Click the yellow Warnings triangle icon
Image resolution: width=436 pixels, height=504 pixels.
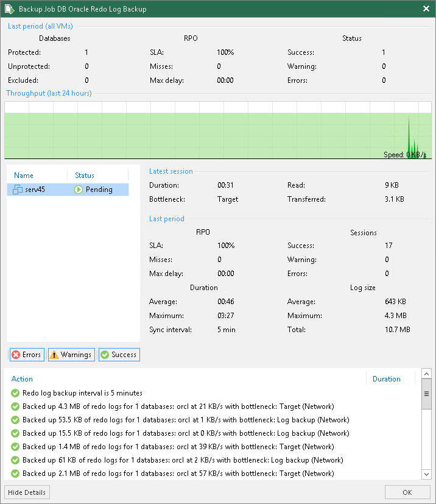coord(55,354)
